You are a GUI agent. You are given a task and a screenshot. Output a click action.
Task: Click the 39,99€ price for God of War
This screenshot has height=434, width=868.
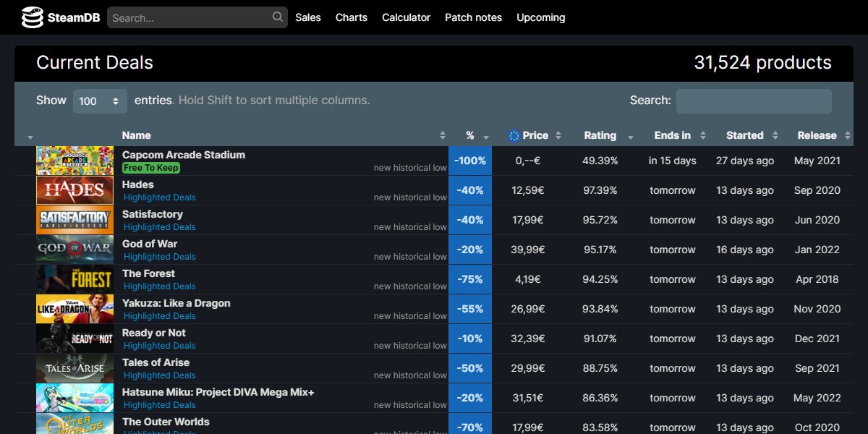point(529,250)
